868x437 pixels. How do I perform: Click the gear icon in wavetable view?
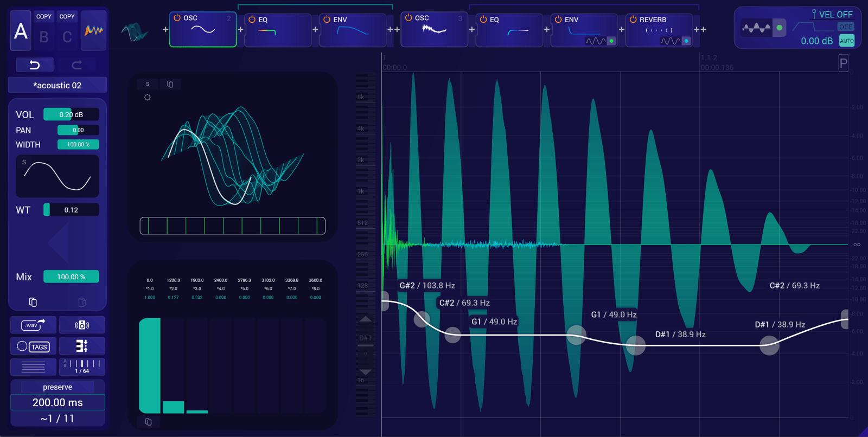click(x=147, y=97)
